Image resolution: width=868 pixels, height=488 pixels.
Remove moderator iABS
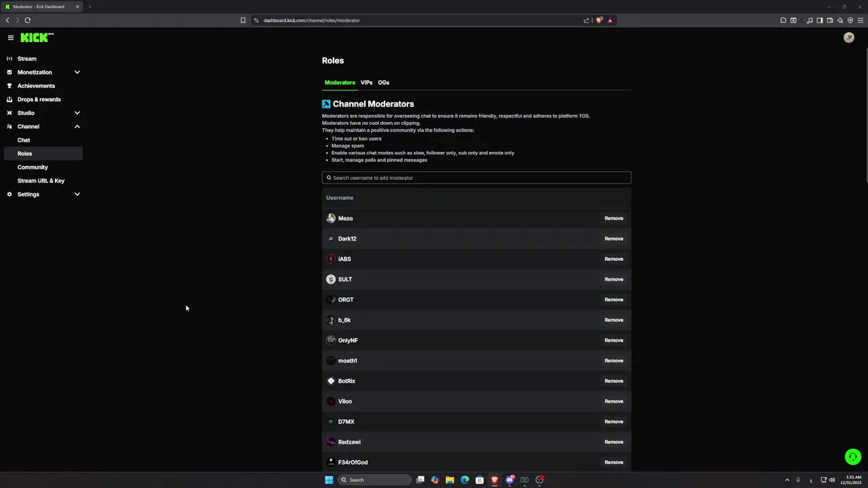pyautogui.click(x=614, y=259)
